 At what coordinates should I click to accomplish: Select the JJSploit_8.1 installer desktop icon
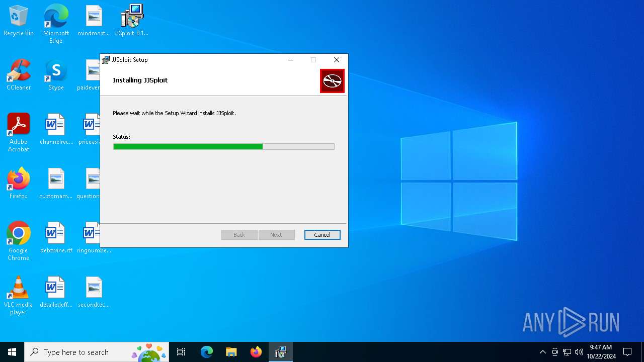pos(132,21)
